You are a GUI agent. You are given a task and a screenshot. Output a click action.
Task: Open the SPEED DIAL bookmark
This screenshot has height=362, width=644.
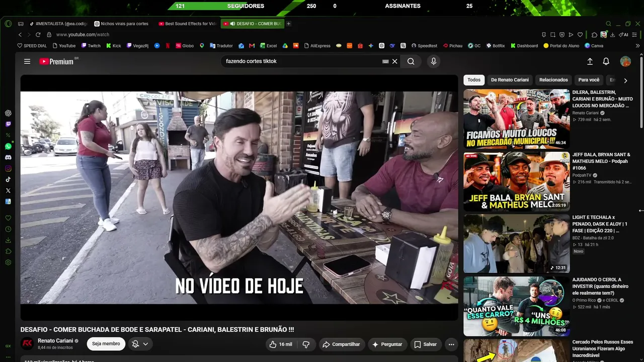(32, 46)
